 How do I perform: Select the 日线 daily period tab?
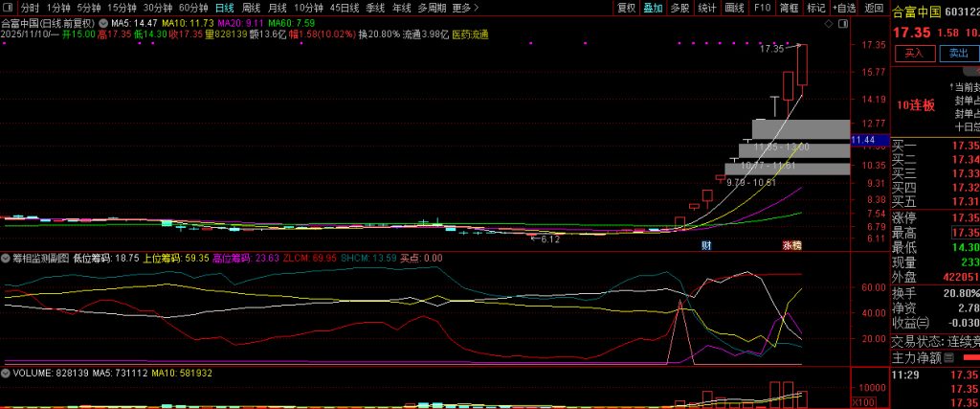point(224,8)
